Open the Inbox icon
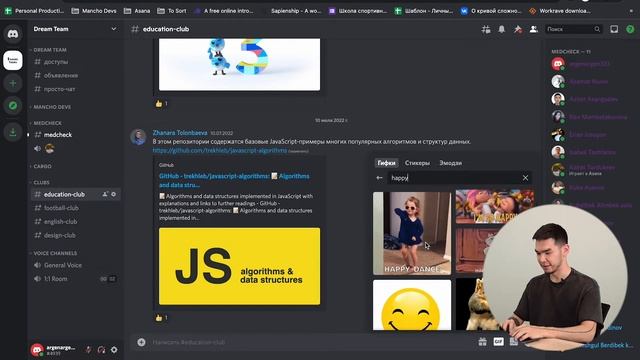Viewport: 640px width, 360px height. click(614, 29)
